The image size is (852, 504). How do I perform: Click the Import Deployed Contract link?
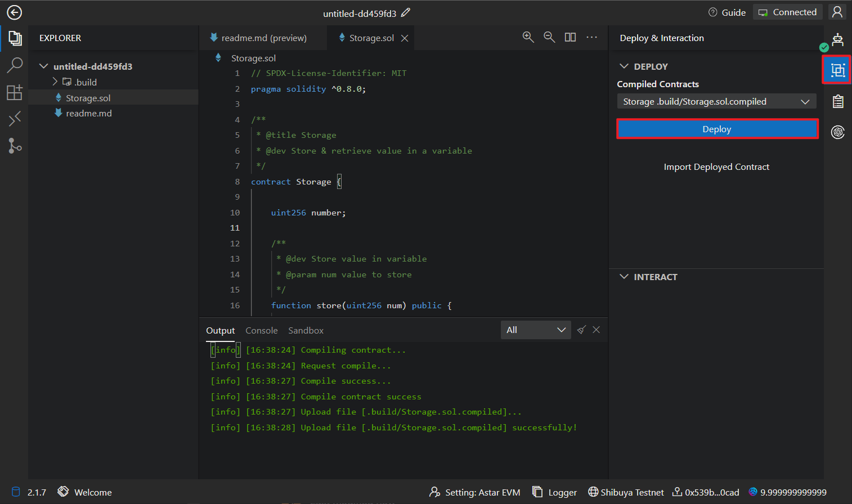(x=716, y=167)
